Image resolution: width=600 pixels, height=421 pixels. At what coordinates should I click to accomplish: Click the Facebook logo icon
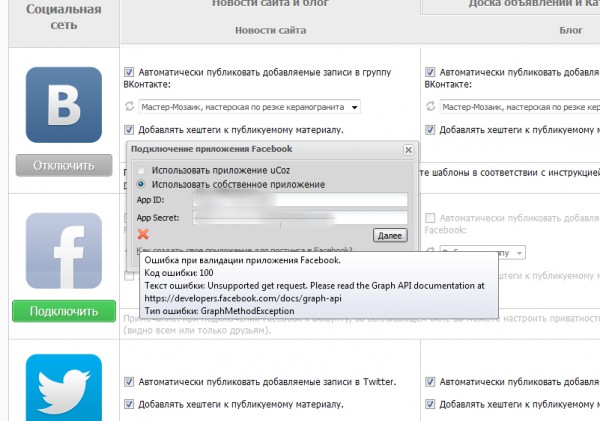point(64,251)
